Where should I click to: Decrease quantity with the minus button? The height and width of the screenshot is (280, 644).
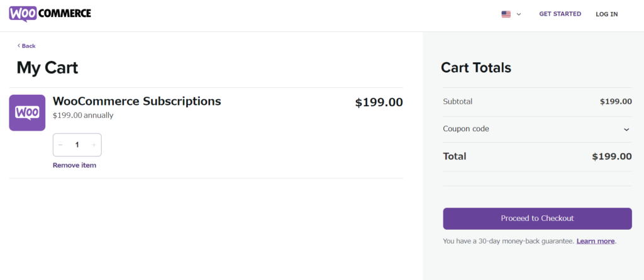[60, 145]
